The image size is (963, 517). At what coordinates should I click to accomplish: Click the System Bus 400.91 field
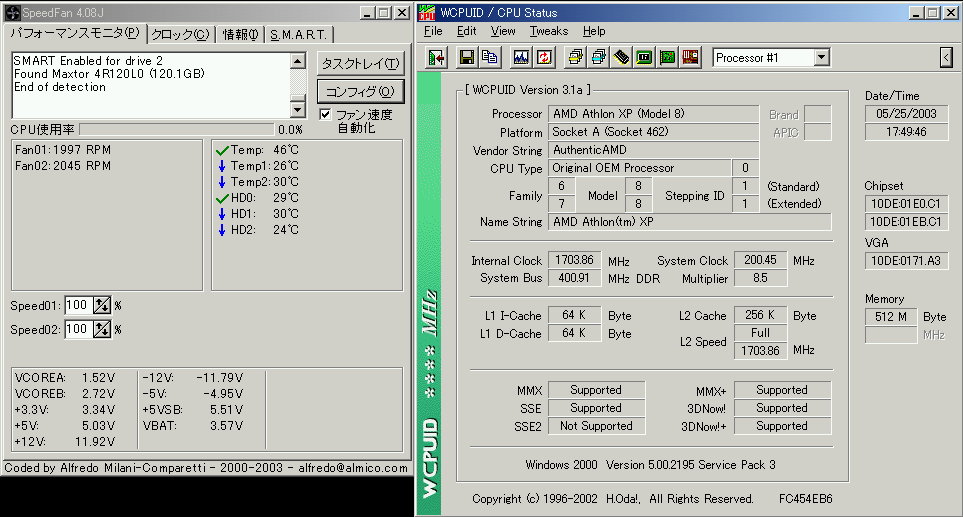(x=574, y=278)
